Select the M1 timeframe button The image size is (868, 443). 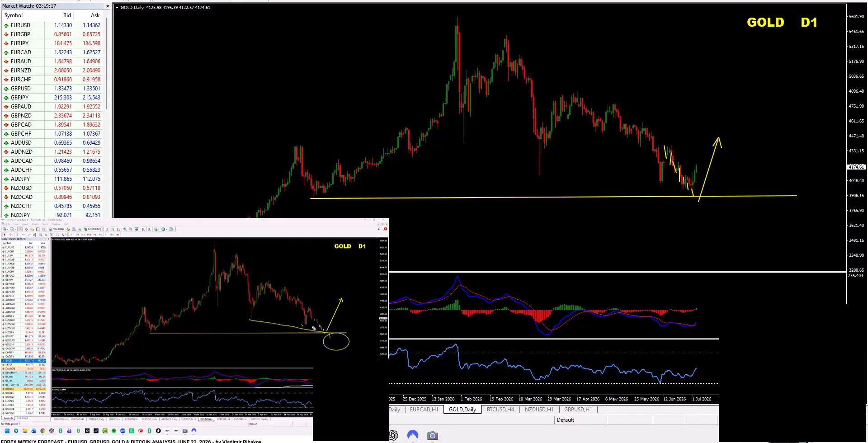72,235
